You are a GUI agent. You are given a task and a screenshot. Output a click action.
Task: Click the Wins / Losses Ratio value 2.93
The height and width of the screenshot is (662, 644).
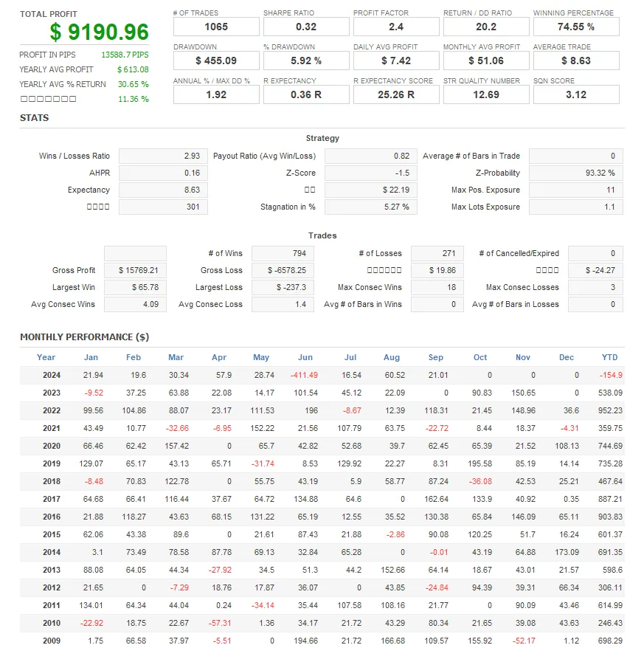click(x=163, y=156)
